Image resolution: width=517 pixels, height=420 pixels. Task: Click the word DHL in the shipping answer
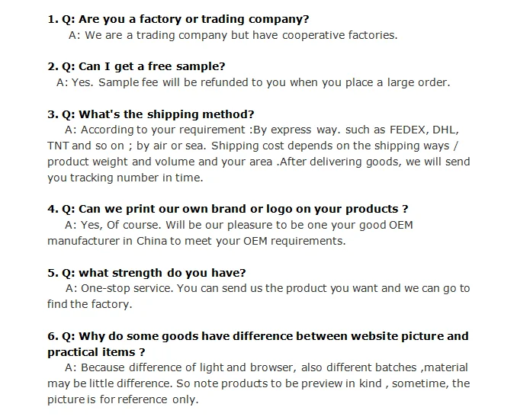[x=445, y=130]
